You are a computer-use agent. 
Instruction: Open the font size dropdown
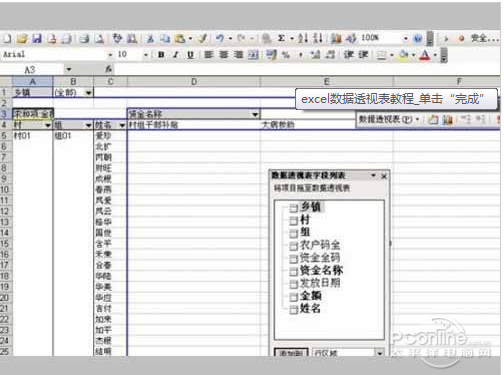click(x=146, y=55)
